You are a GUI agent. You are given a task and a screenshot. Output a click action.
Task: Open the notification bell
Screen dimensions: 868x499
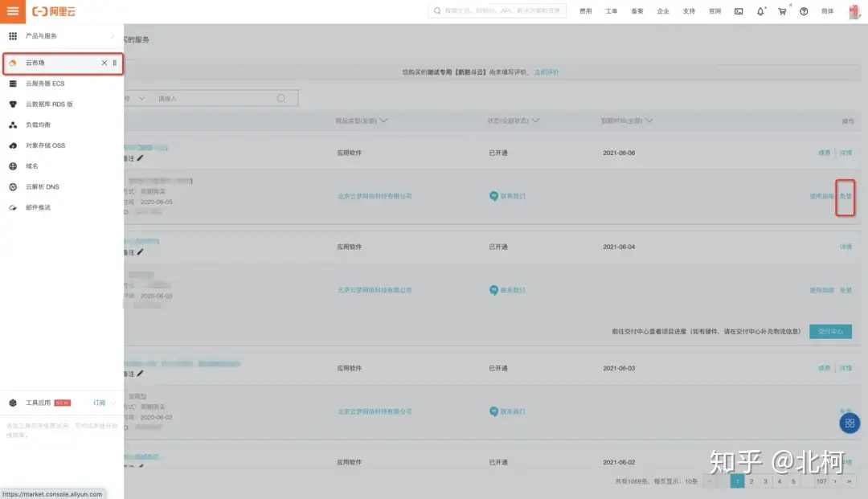point(760,11)
